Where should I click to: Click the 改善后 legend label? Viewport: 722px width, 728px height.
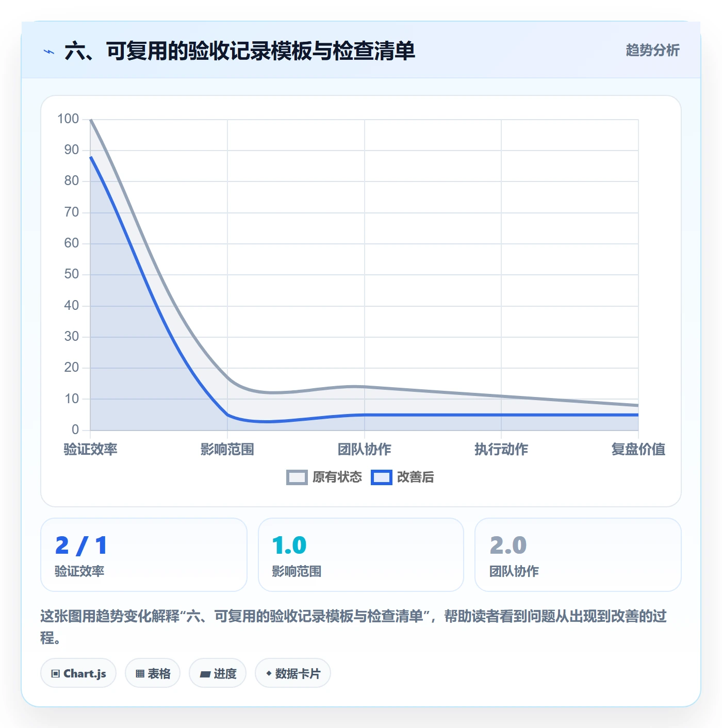[x=415, y=477]
